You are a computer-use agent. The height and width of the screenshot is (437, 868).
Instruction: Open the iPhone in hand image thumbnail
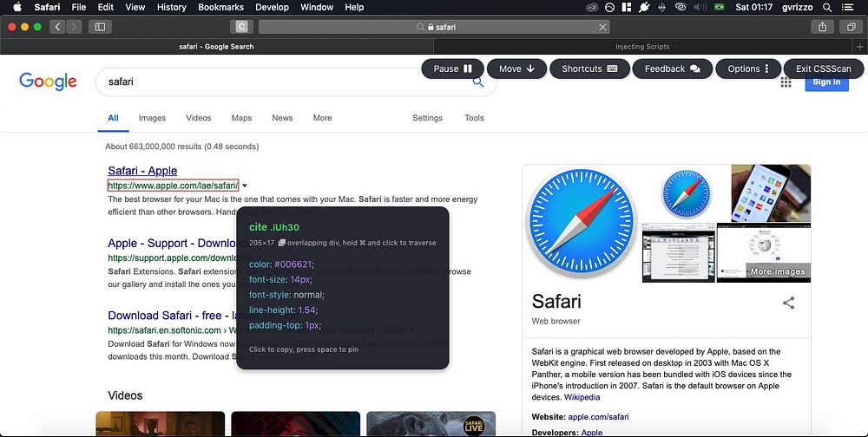point(771,193)
